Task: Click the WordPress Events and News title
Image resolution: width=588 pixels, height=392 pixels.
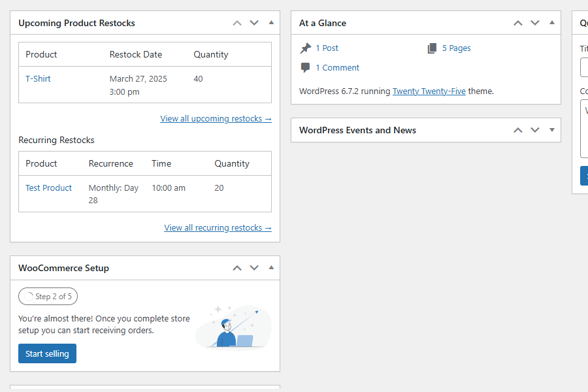Action: click(x=357, y=130)
